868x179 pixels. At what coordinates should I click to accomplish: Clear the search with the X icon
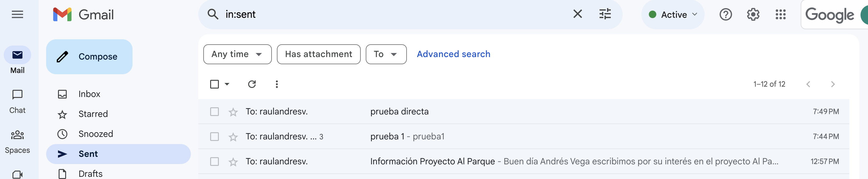click(x=577, y=14)
